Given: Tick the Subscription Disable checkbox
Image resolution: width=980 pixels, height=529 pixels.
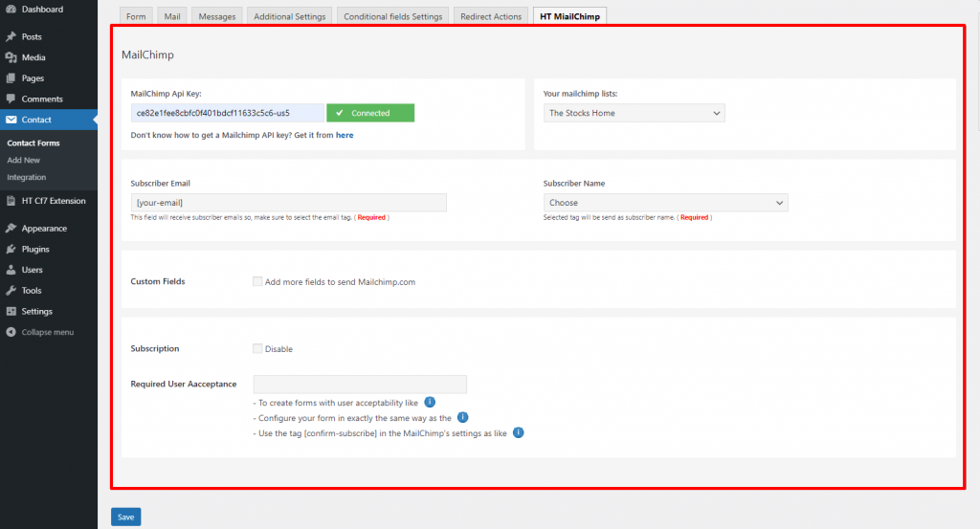Looking at the screenshot, I should coord(257,348).
